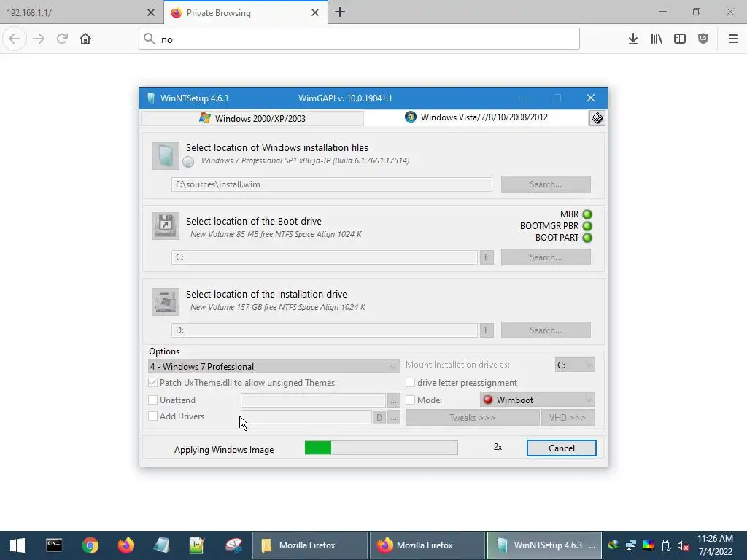Screen dimensions: 747x560
Task: Click the installation drive D: field
Action: point(325,330)
